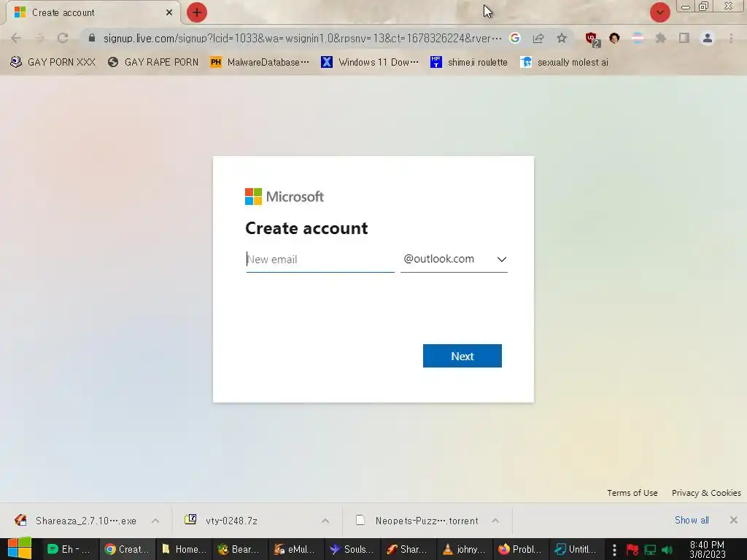
Task: Open the Chrome profile avatar
Action: pos(708,38)
